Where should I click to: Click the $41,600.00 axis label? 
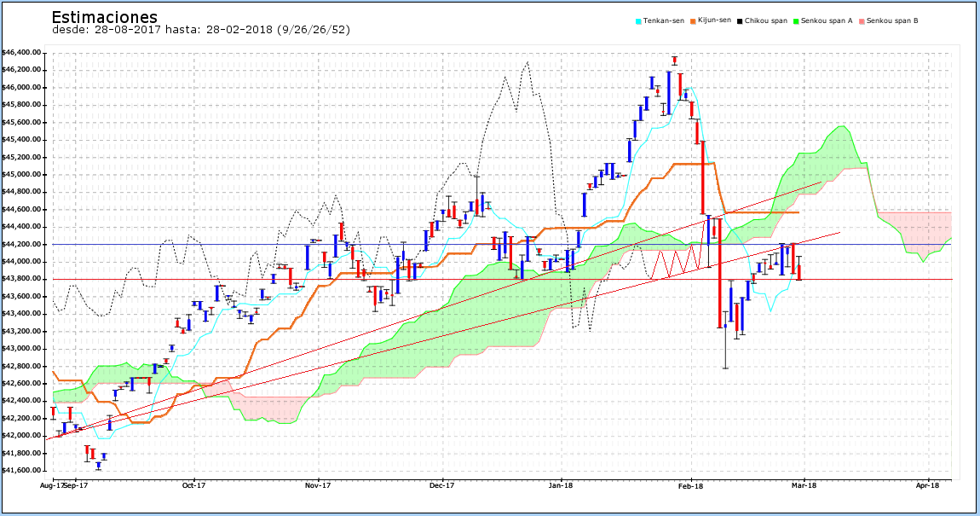pos(22,470)
